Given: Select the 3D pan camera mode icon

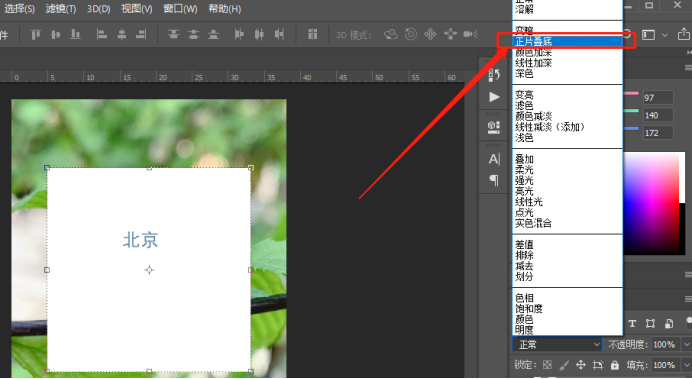Looking at the screenshot, I should [x=430, y=34].
